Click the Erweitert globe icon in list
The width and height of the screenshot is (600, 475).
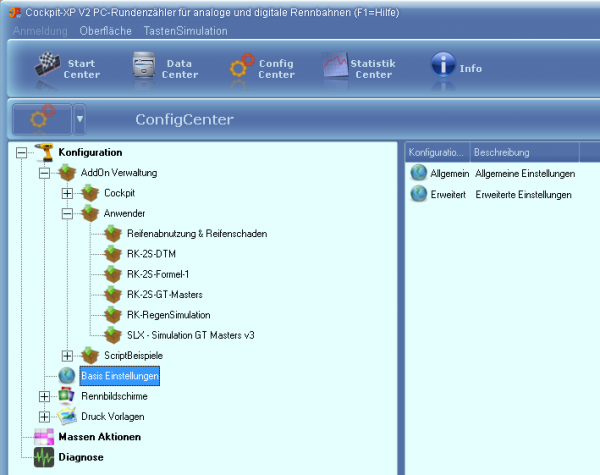(419, 194)
